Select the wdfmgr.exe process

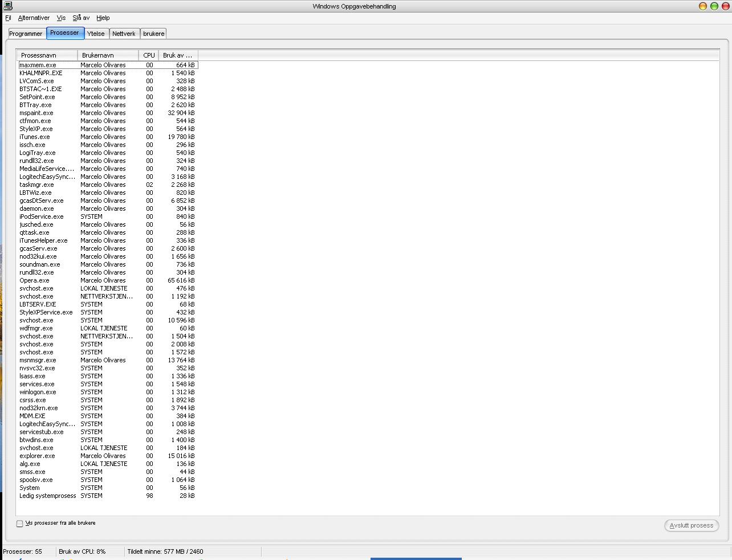pos(108,328)
